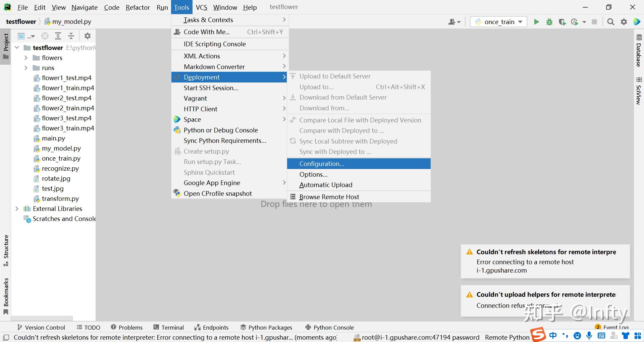Open Tasks & Contexts submenu
Image resolution: width=644 pixels, height=342 pixels.
pos(230,20)
